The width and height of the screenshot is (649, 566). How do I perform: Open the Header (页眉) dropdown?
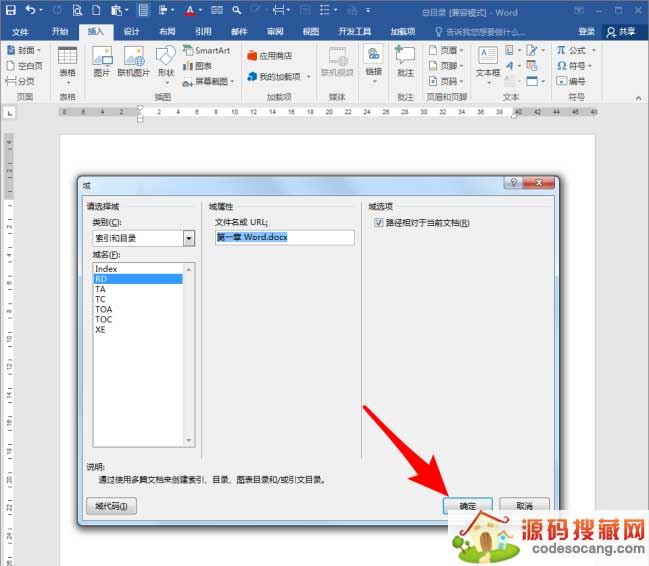(x=444, y=50)
